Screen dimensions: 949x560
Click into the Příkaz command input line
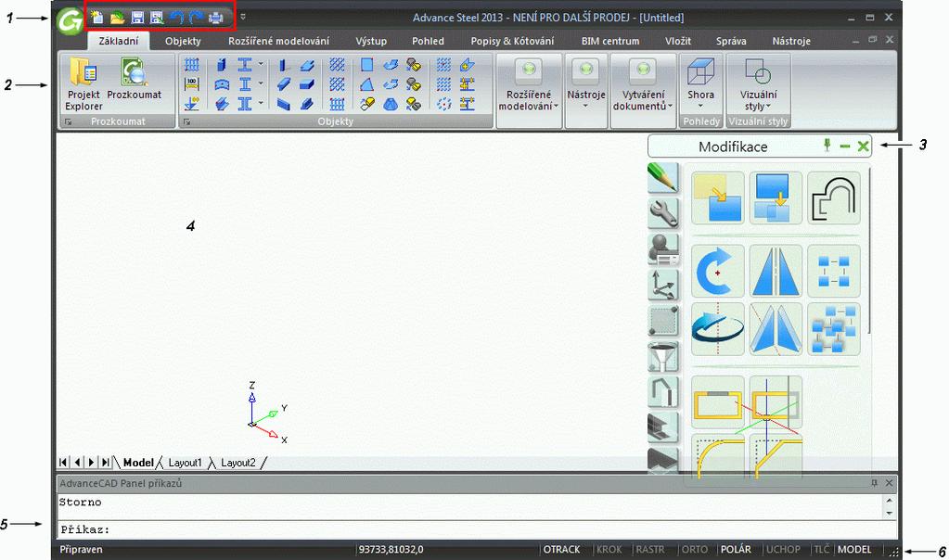(476, 529)
